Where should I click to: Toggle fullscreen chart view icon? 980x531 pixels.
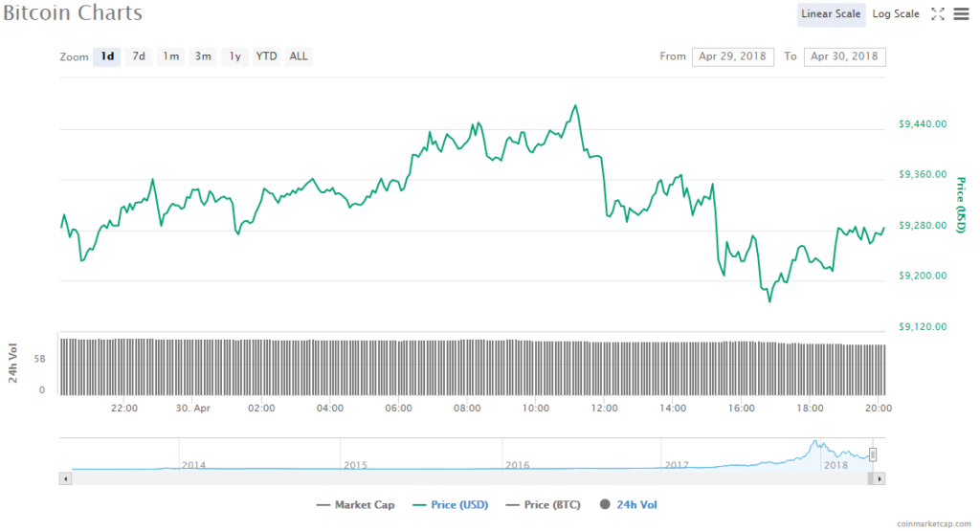pyautogui.click(x=938, y=14)
